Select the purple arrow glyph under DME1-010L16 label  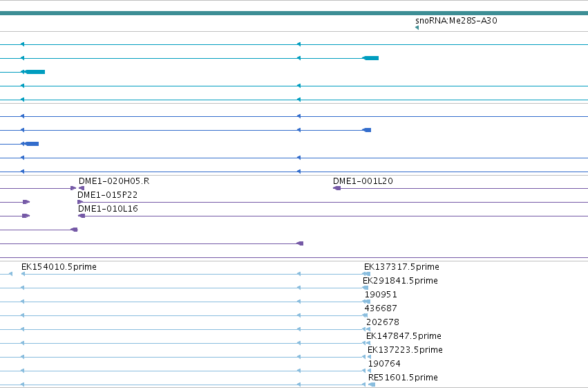pyautogui.click(x=82, y=216)
